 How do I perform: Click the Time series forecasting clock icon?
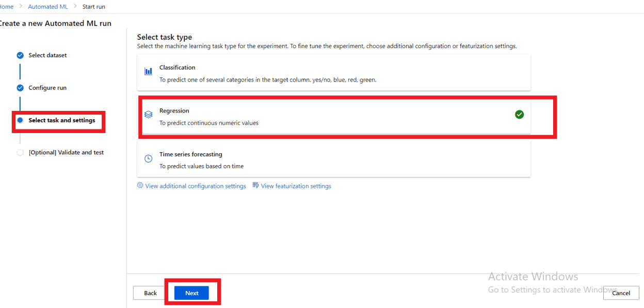click(148, 158)
